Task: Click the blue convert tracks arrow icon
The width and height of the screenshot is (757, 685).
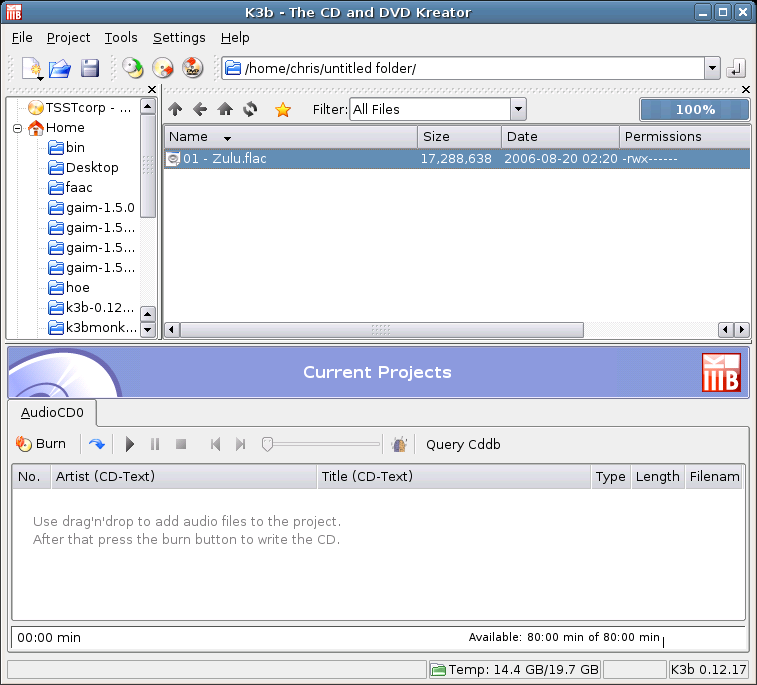Action: (97, 444)
